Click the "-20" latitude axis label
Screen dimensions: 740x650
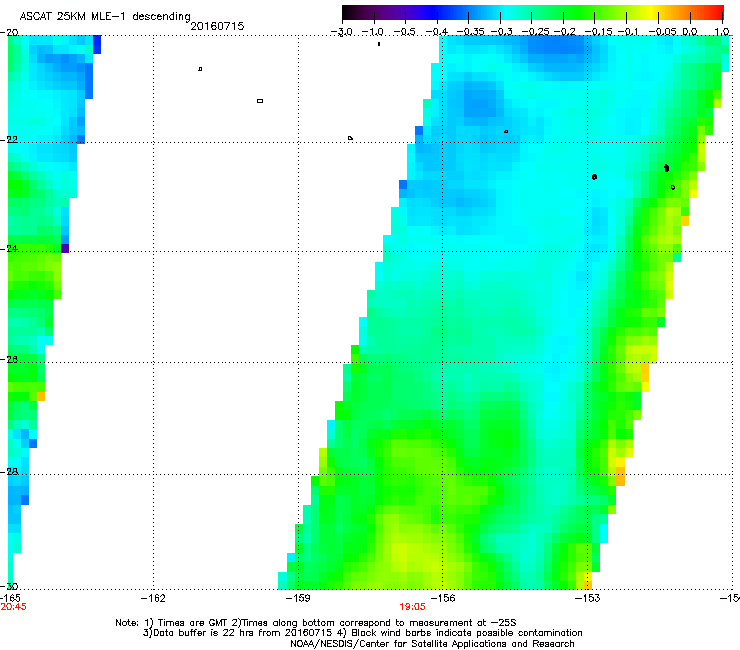point(9,33)
